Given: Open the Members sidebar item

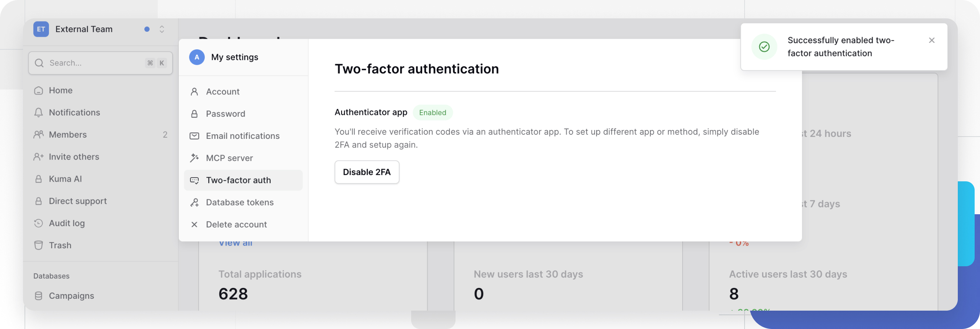Looking at the screenshot, I should 68,135.
